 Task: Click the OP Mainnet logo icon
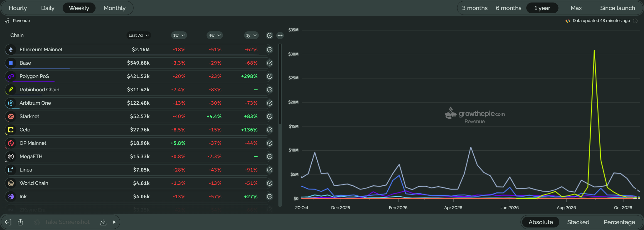(x=11, y=143)
